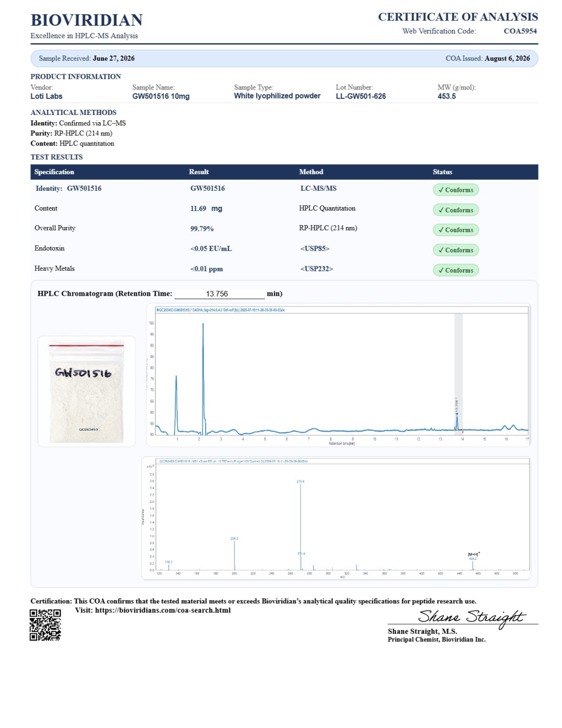
Task: Select sample name GW501516 10mg
Action: coord(161,96)
